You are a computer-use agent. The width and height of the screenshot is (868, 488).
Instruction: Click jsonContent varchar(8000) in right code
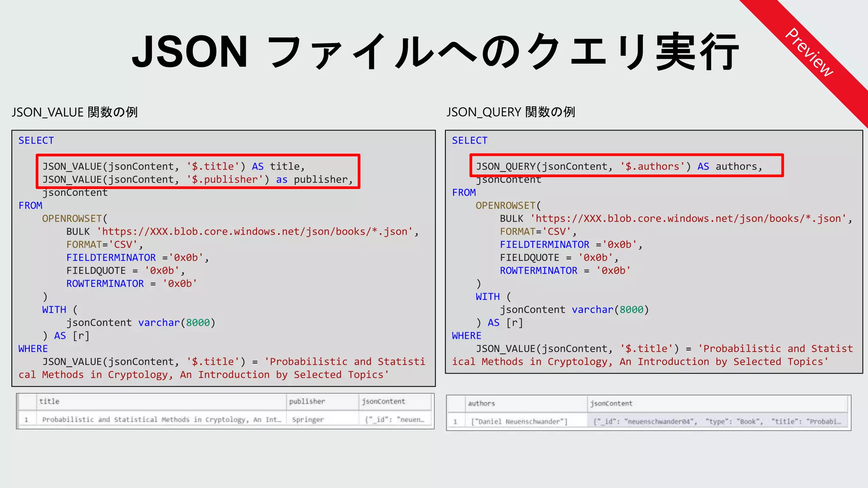pos(575,310)
